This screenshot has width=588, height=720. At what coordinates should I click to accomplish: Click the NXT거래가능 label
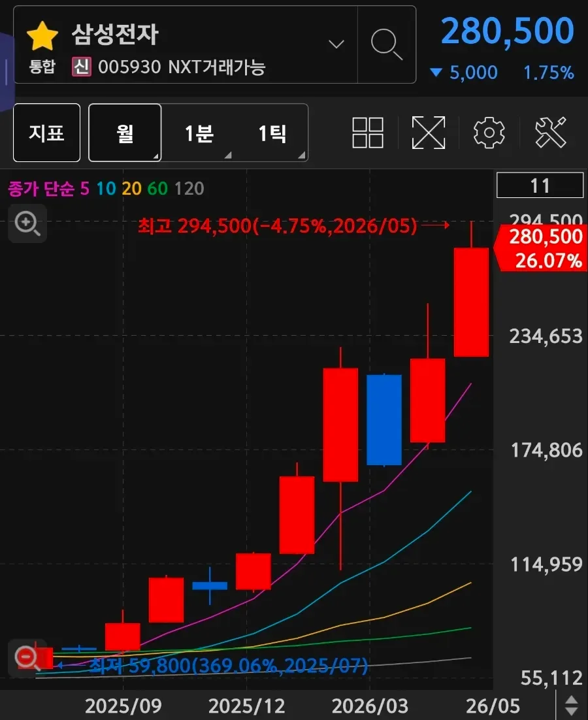click(x=217, y=67)
